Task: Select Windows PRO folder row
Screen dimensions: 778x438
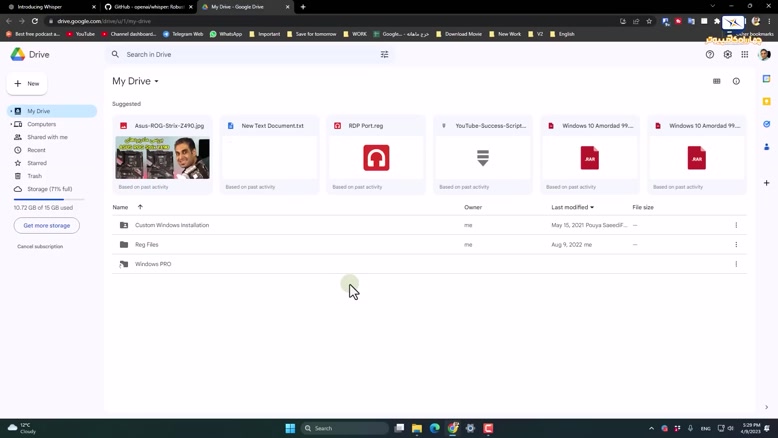Action: click(x=429, y=264)
